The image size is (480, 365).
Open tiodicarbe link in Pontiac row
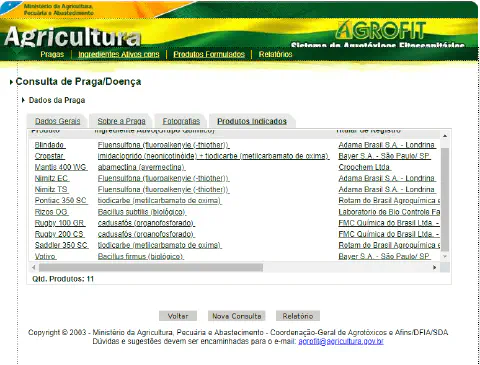point(159,200)
